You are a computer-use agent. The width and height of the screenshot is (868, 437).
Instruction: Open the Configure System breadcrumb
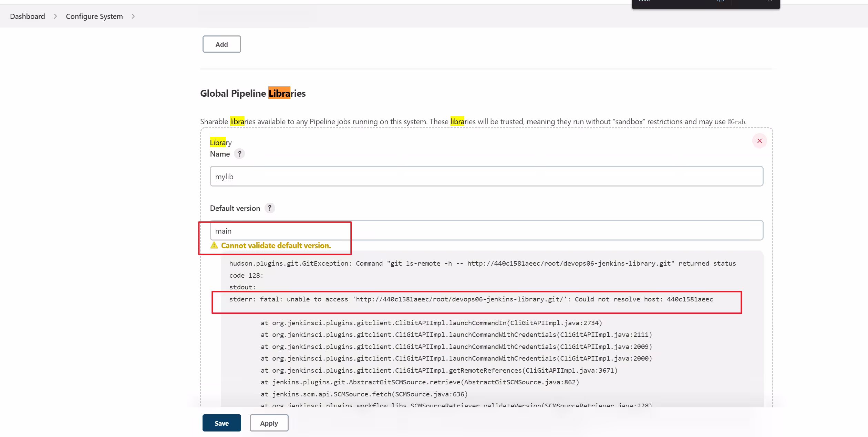click(94, 17)
